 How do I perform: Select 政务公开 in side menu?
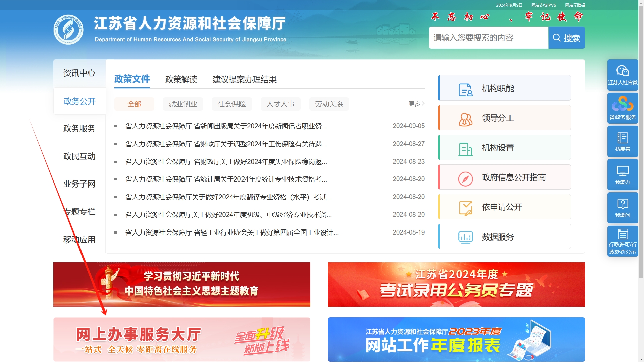tap(79, 101)
